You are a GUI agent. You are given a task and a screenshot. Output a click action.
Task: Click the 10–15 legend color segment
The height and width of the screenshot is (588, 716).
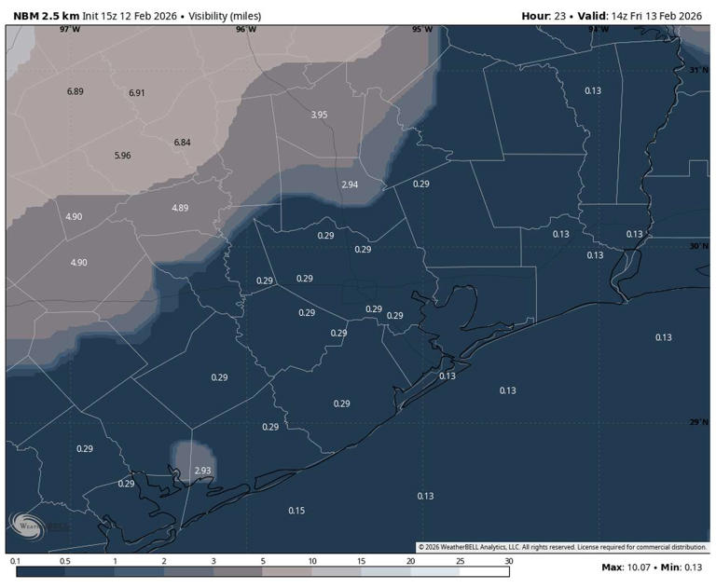pos(337,571)
